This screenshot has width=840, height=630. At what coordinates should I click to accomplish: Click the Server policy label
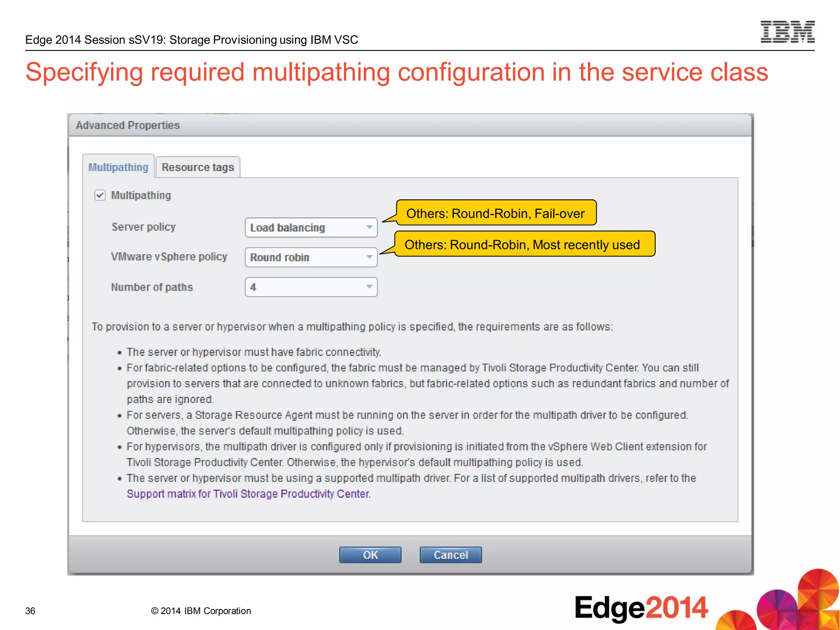point(144,227)
